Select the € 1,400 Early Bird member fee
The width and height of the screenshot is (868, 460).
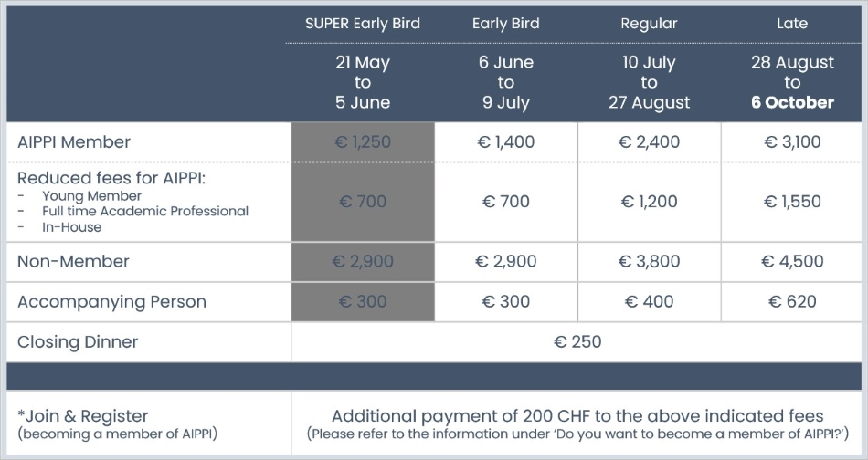506,142
